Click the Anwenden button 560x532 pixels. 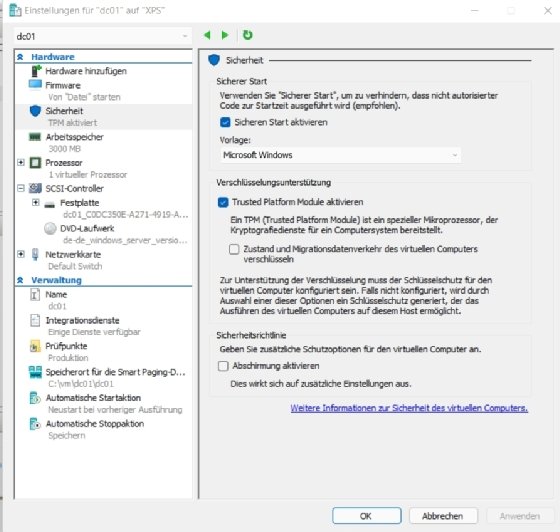point(520,516)
